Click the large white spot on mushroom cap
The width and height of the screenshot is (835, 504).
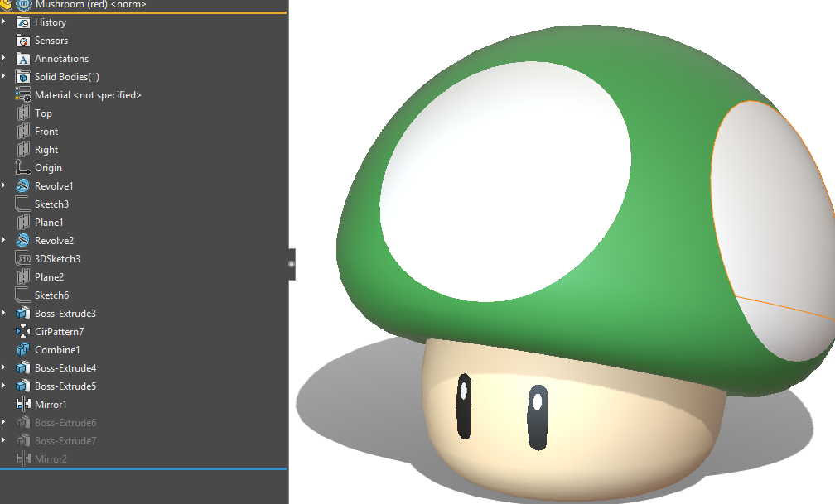[x=504, y=181]
